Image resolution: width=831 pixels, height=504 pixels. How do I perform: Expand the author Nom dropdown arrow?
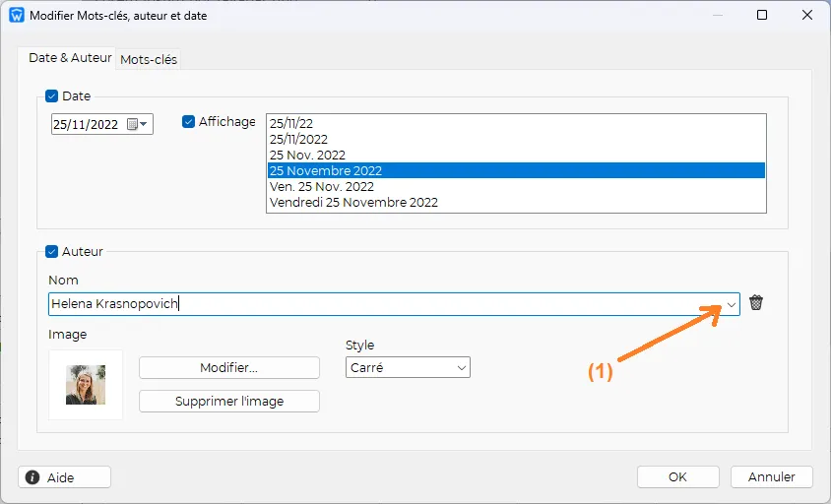click(731, 304)
